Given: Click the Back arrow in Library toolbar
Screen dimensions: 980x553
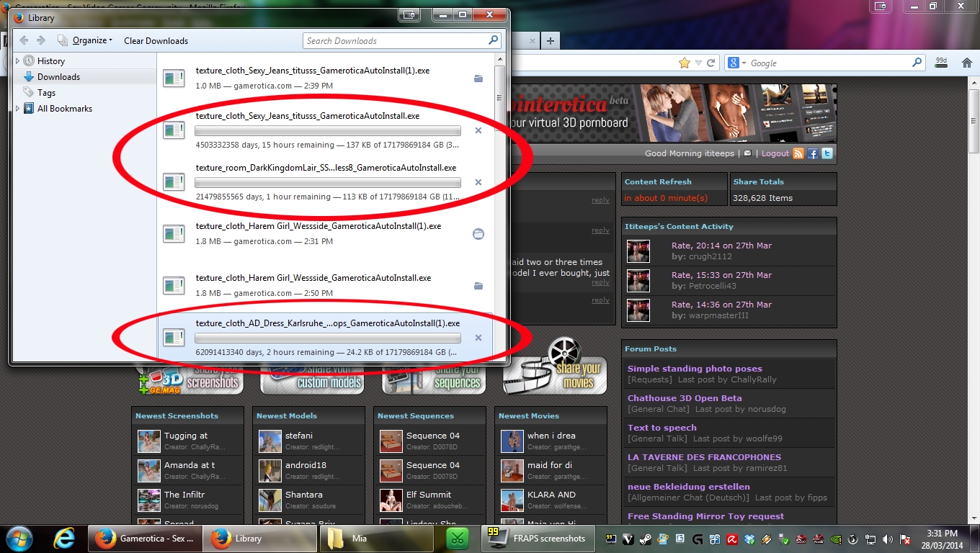Looking at the screenshot, I should 24,40.
